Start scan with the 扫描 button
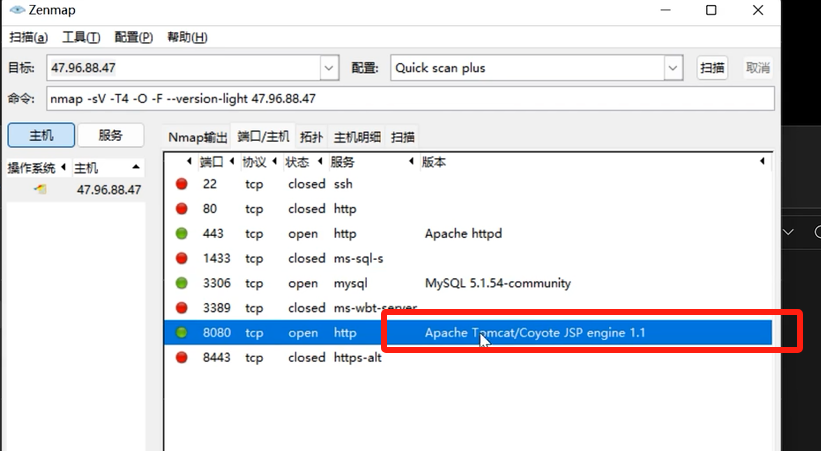This screenshot has width=821, height=451. click(x=712, y=68)
